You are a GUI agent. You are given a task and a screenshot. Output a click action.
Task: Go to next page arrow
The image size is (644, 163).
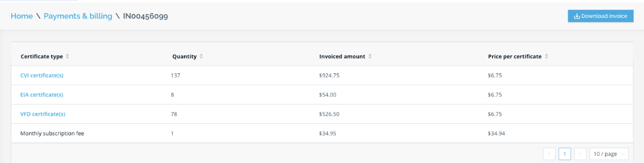point(580,154)
